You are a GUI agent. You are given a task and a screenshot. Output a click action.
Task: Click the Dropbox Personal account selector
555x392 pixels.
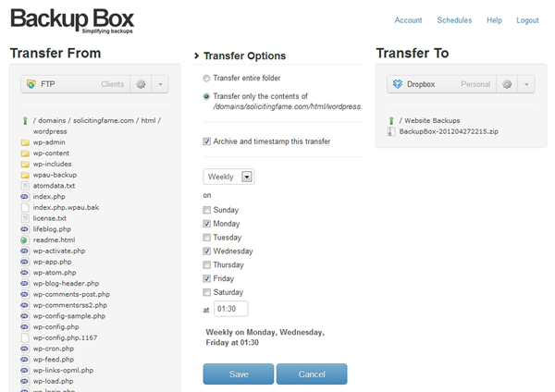[442, 84]
